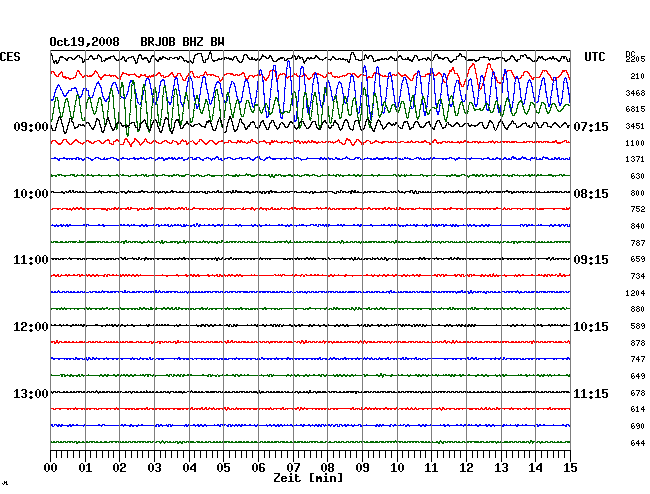Select the 10:15 UTC time label

click(x=591, y=327)
